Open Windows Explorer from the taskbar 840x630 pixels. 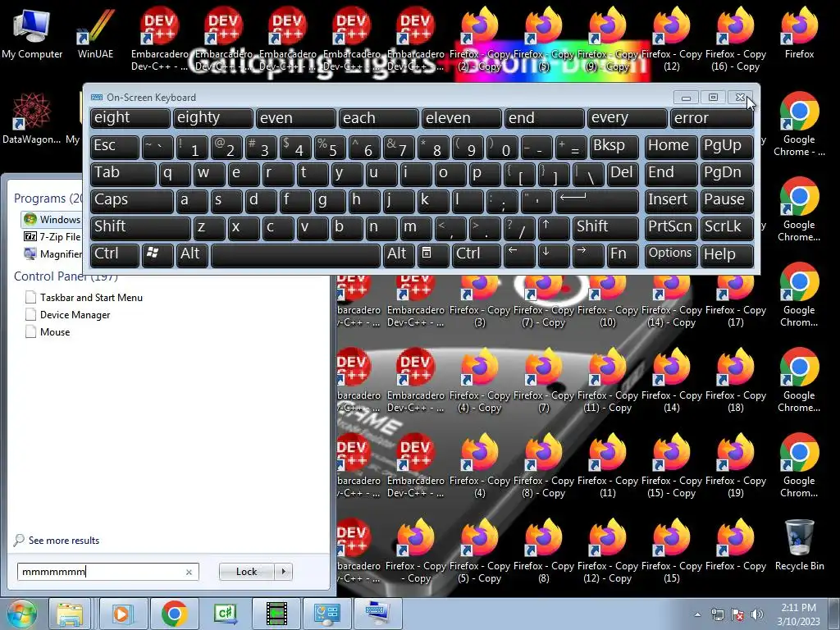[x=70, y=614]
